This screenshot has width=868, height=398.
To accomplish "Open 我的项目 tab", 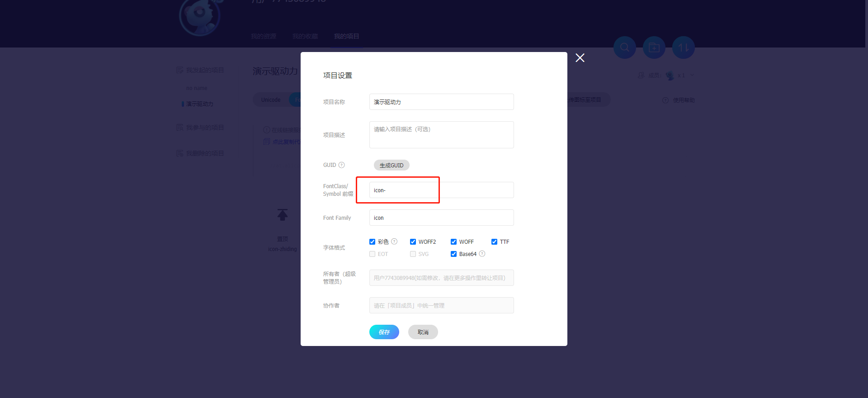I will pyautogui.click(x=347, y=36).
